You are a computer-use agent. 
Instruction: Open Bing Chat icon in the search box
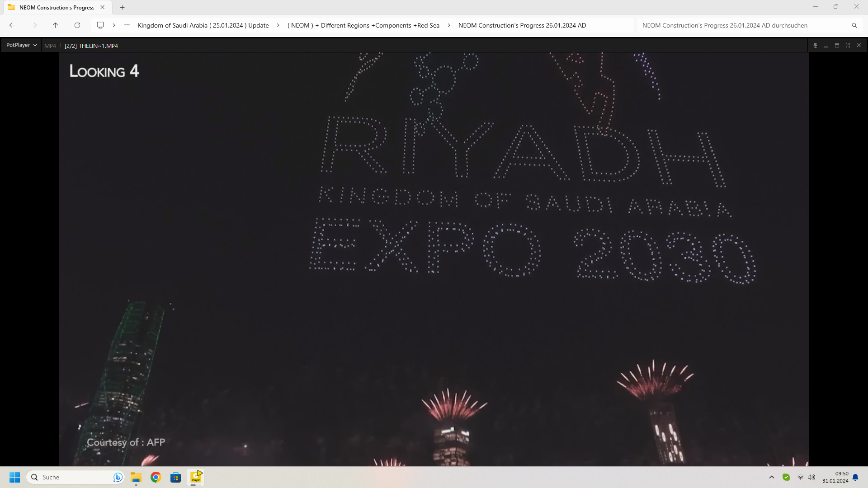118,477
